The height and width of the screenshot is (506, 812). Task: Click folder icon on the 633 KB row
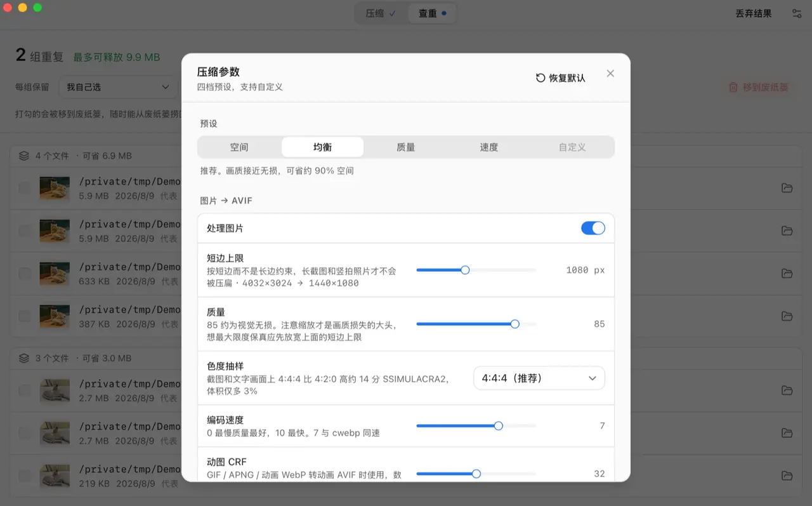(x=787, y=274)
